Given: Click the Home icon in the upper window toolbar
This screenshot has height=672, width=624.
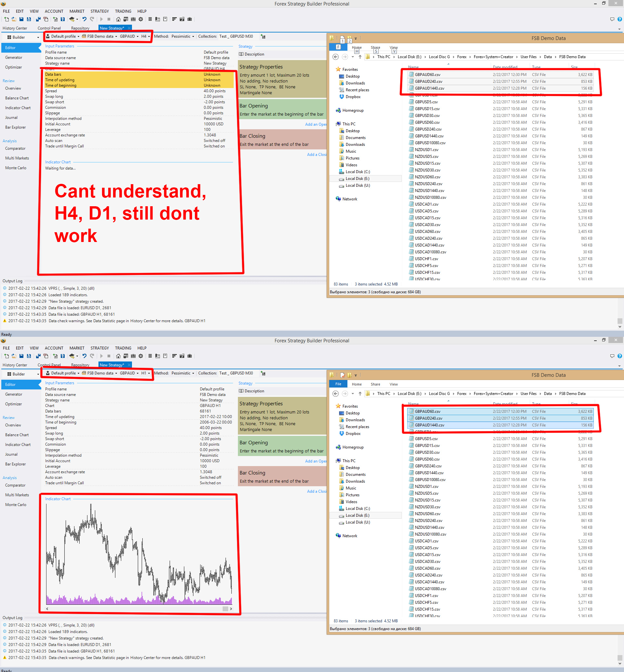Looking at the screenshot, I should click(x=118, y=19).
